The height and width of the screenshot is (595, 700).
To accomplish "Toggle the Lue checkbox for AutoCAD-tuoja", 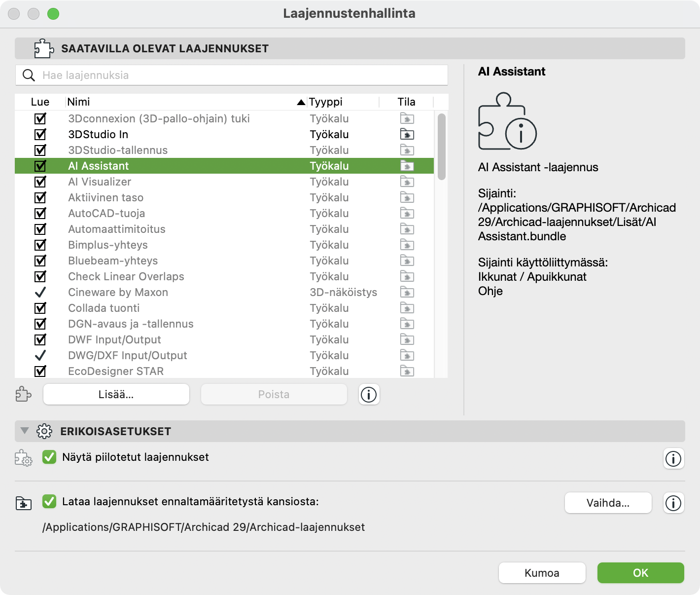I will 40,214.
